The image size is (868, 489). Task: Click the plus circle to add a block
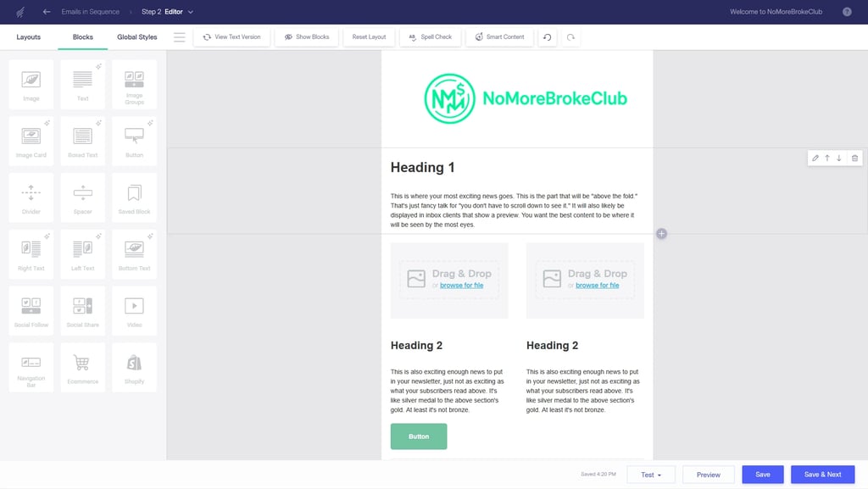661,233
